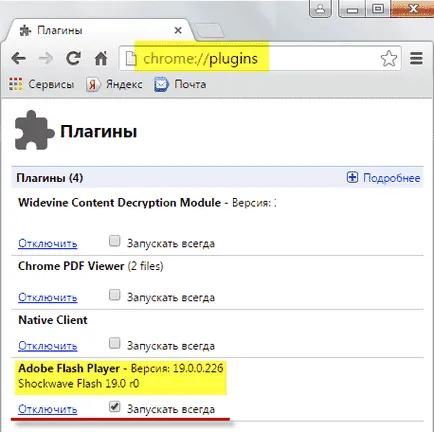
Task: Click the chrome://plugins address bar
Action: pos(260,59)
